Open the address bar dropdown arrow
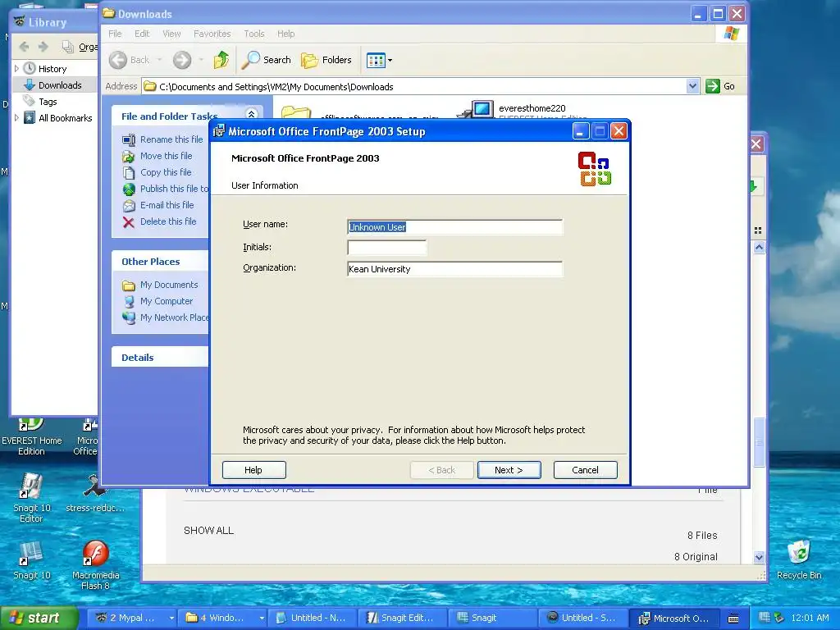Screen dimensions: 840x630 click(692, 86)
